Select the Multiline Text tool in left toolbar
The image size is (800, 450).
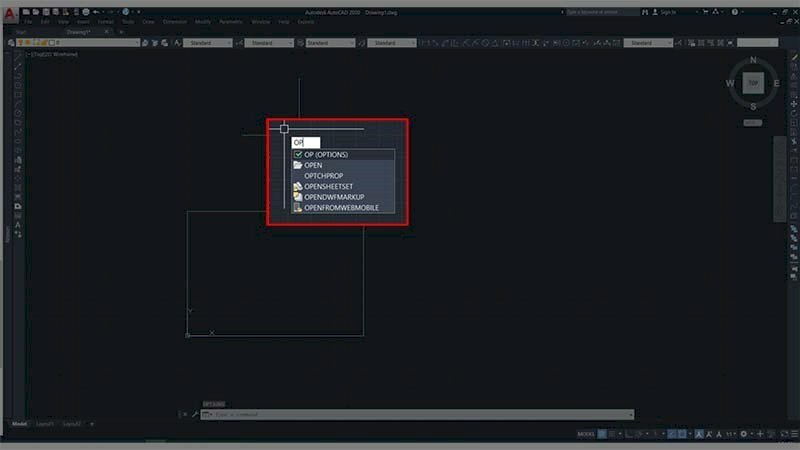[18, 226]
